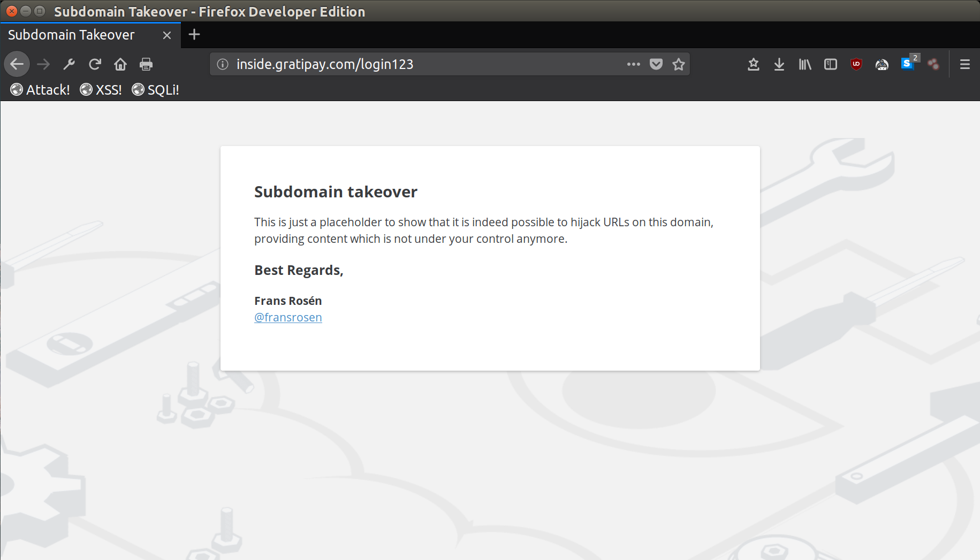This screenshot has width=980, height=560.
Task: Toggle the sidebar view
Action: (831, 64)
